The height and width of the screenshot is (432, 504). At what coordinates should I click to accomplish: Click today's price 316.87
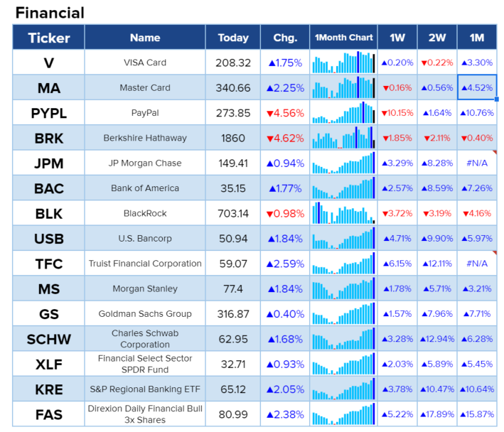coord(233,313)
